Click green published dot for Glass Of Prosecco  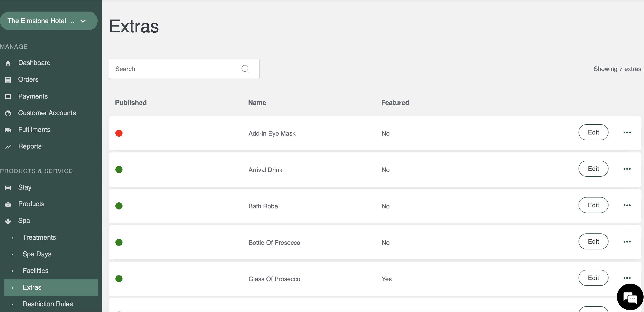(119, 278)
